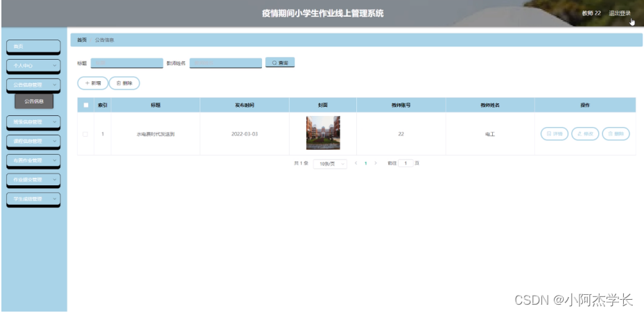Click the 索引 column header
Viewport: 644px width, 313px height.
click(x=103, y=105)
